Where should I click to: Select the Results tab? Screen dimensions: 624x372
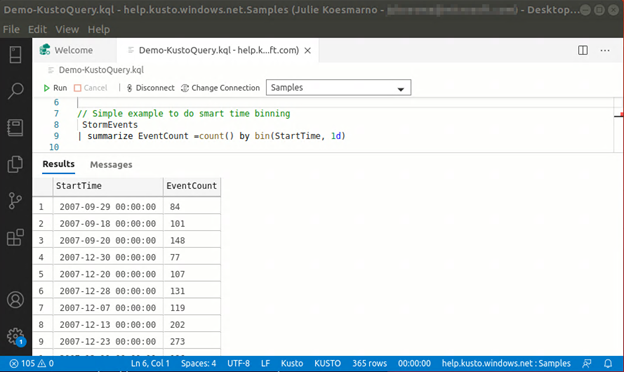click(58, 164)
